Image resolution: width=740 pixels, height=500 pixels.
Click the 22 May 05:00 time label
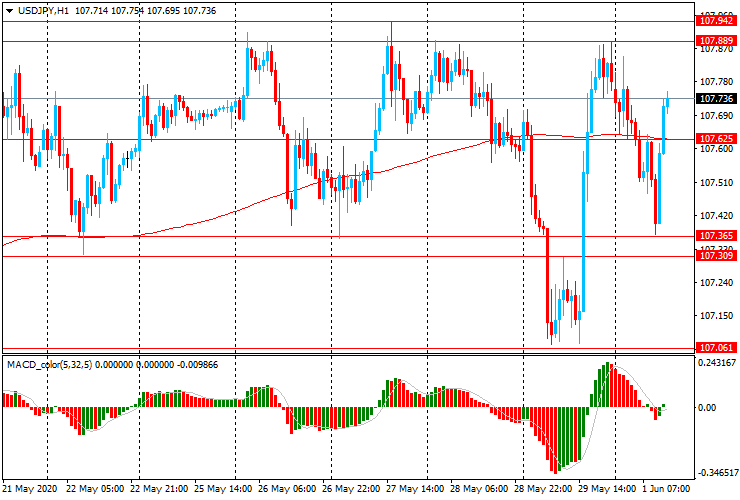pos(95,489)
